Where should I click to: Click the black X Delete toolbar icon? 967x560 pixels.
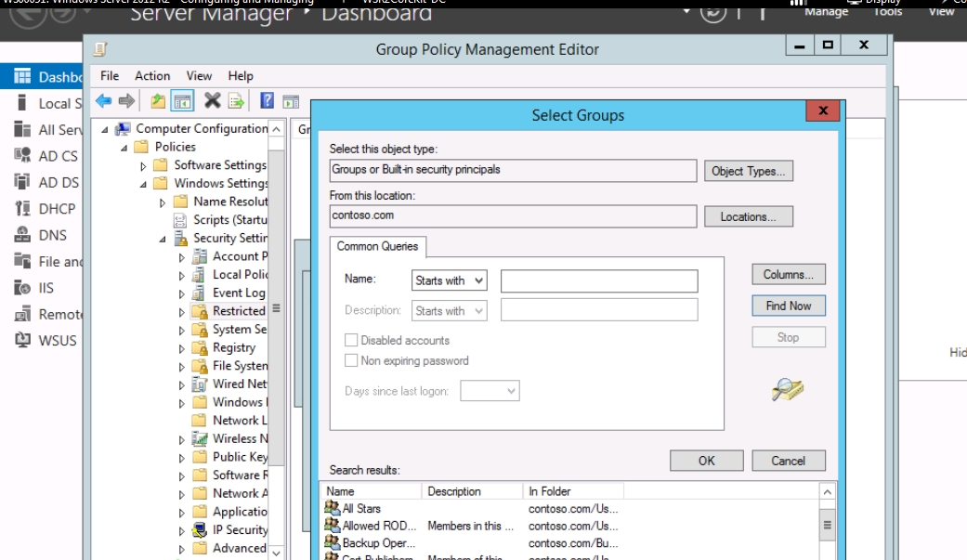click(x=212, y=101)
